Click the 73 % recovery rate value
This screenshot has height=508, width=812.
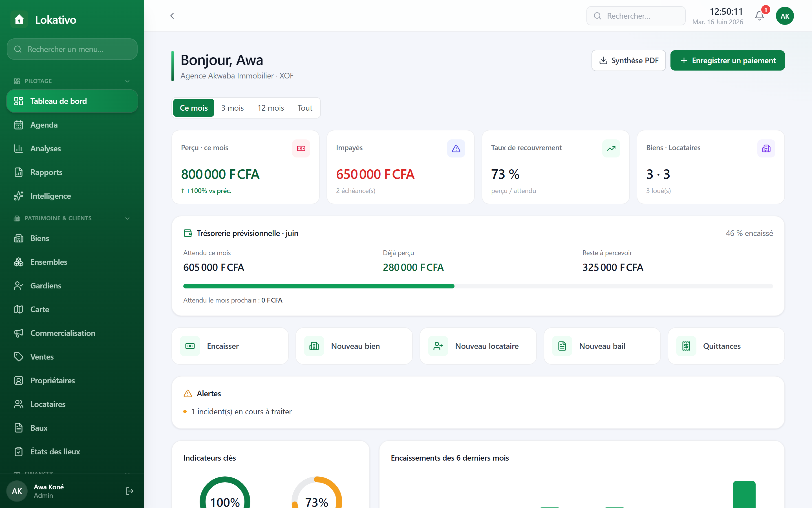coord(505,174)
